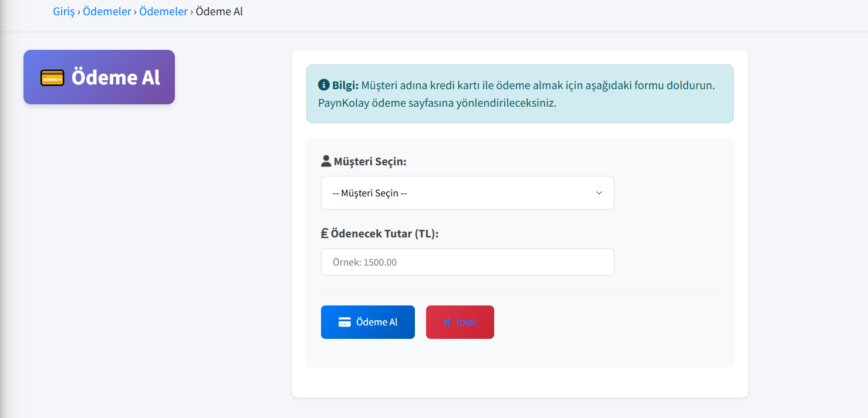Viewport: 868px width, 418px height.
Task: Click the large Ödeme Al page title
Action: pyautogui.click(x=116, y=77)
